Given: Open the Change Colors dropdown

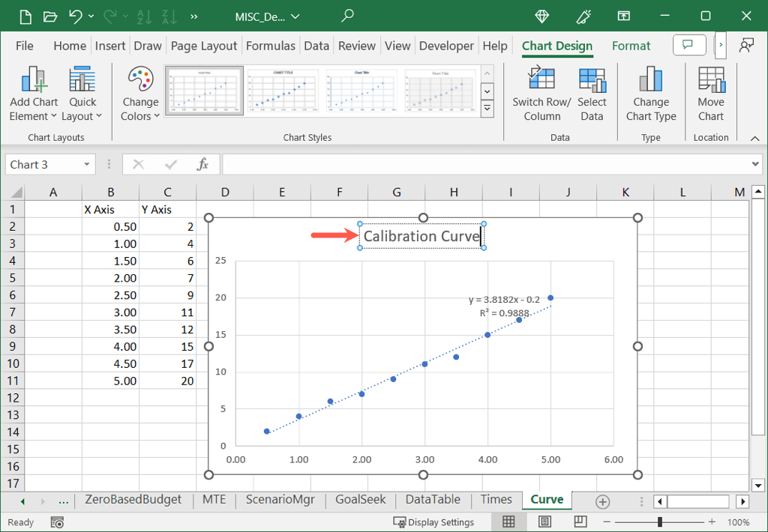Looking at the screenshot, I should point(140,109).
